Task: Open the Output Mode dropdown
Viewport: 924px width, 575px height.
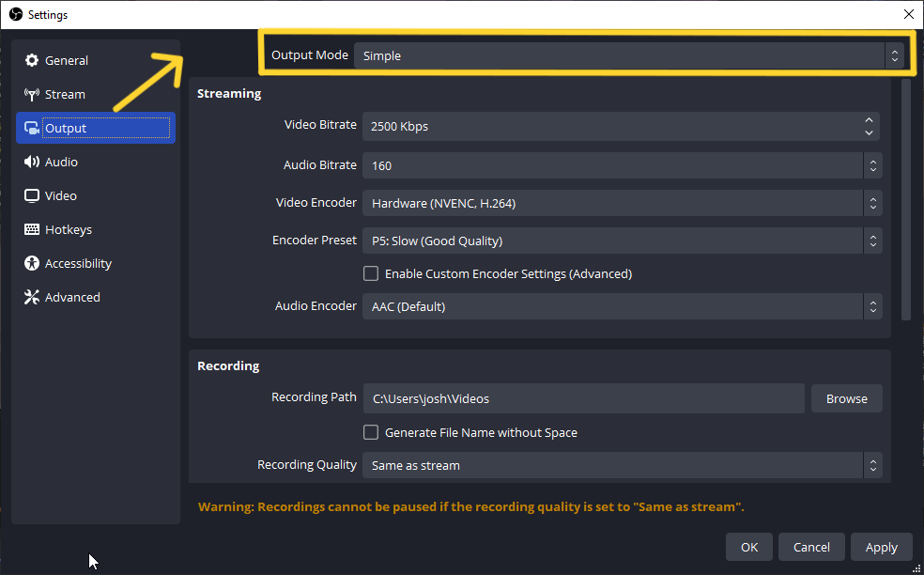Action: [629, 55]
